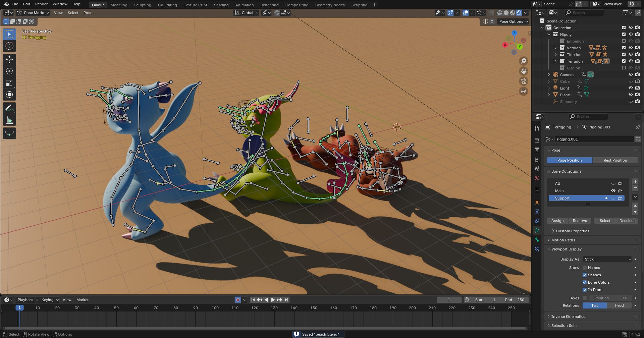Viewport: 644px width, 338px height.
Task: Open the Output properties tab icon
Action: (537, 150)
